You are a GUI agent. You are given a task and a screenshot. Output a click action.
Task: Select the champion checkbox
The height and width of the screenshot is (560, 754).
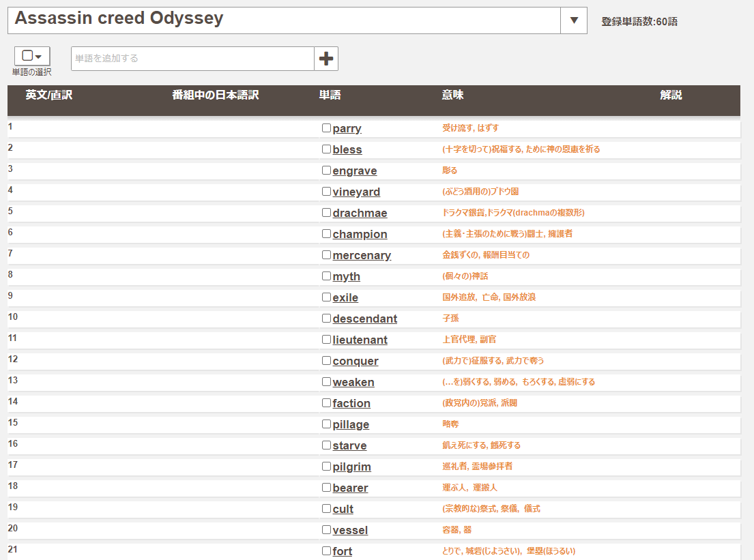(x=327, y=233)
